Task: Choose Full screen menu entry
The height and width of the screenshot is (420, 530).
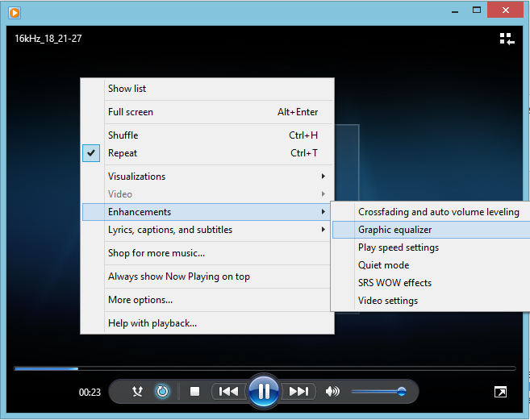Action: (x=207, y=112)
